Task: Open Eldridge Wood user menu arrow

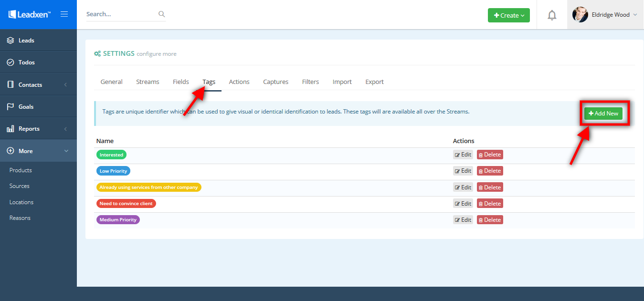Action: 635,15
